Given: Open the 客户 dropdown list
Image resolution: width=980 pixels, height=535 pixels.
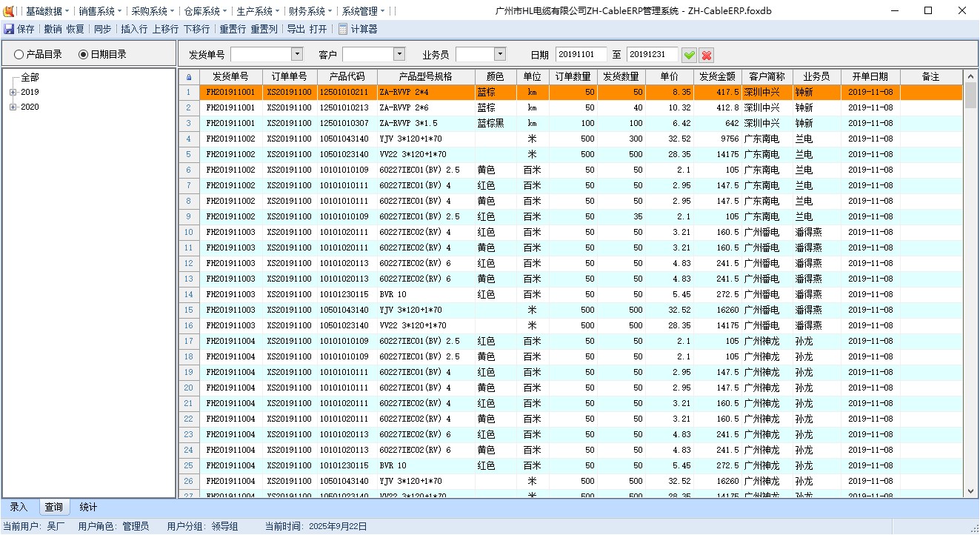Looking at the screenshot, I should [x=399, y=54].
